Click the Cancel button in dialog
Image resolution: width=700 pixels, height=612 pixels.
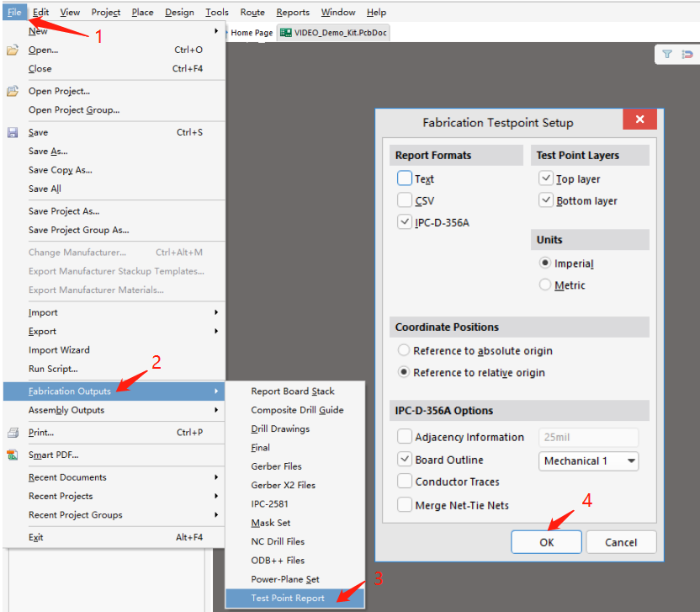(x=621, y=542)
